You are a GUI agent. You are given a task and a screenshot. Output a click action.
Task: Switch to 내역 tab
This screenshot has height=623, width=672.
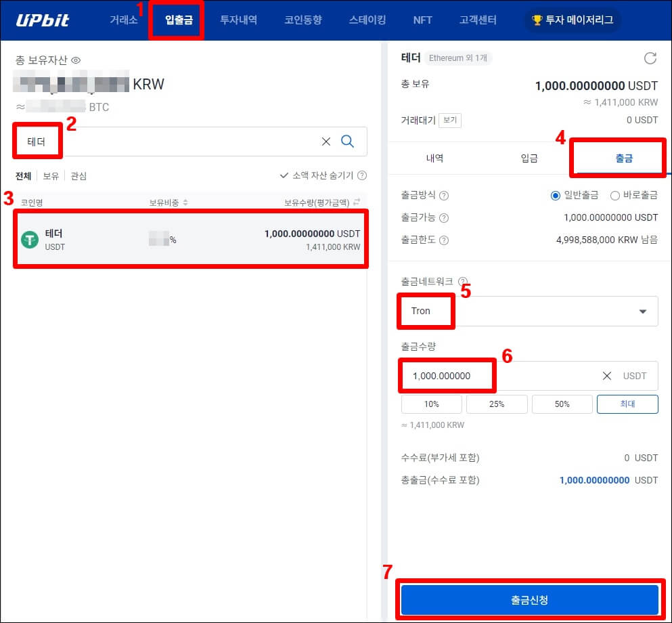coord(434,158)
